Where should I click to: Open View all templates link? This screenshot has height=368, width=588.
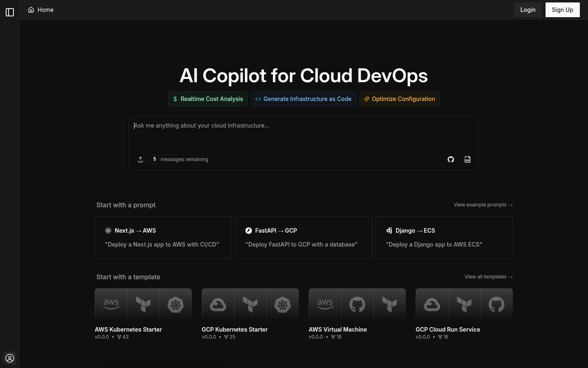coord(488,277)
